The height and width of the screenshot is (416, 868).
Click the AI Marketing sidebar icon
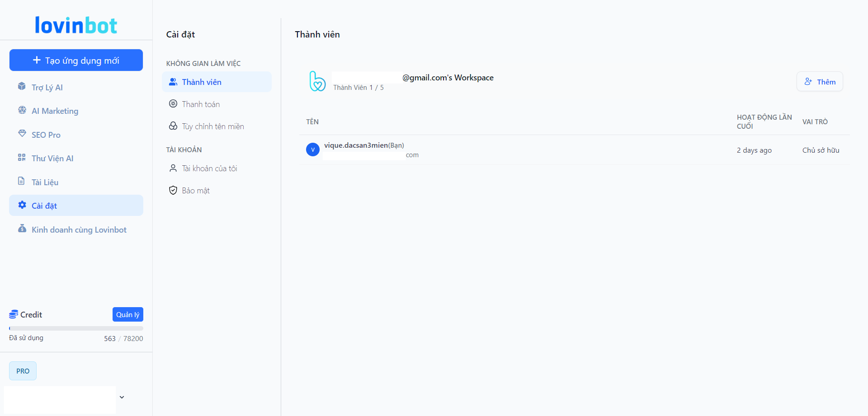pos(22,110)
